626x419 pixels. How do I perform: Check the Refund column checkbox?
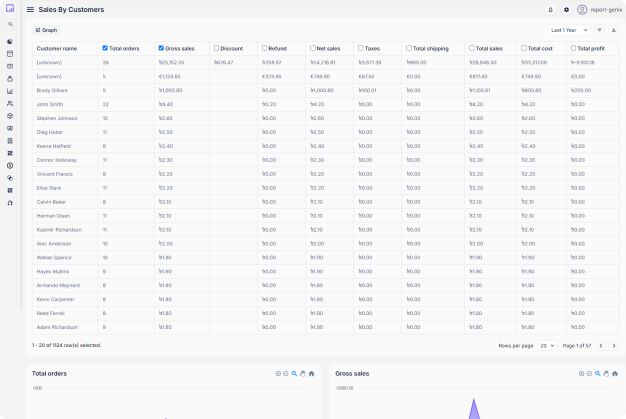[264, 48]
